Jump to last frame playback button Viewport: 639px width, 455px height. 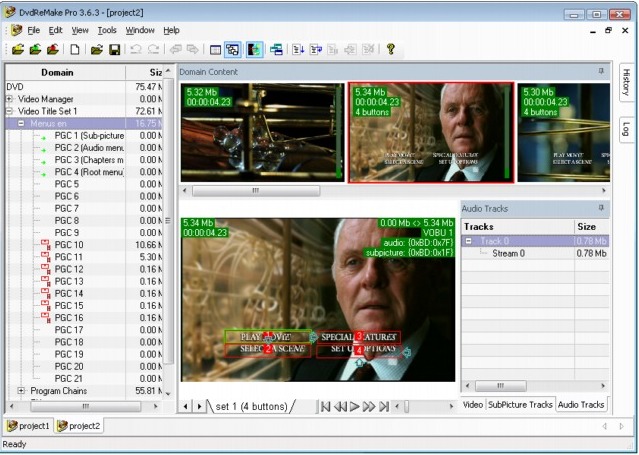tap(384, 406)
